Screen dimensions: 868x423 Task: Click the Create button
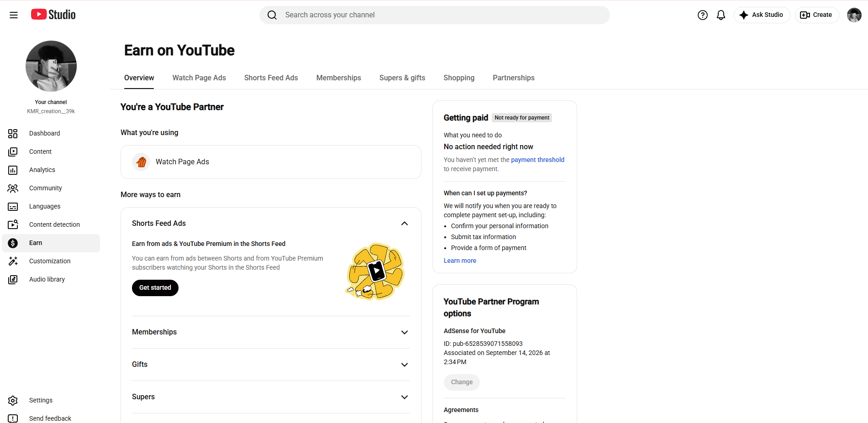(817, 15)
